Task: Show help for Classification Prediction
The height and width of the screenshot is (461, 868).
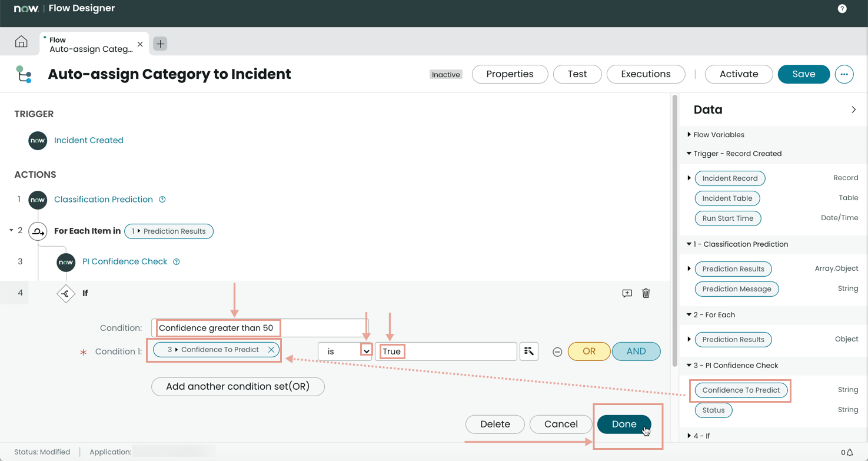Action: point(162,200)
